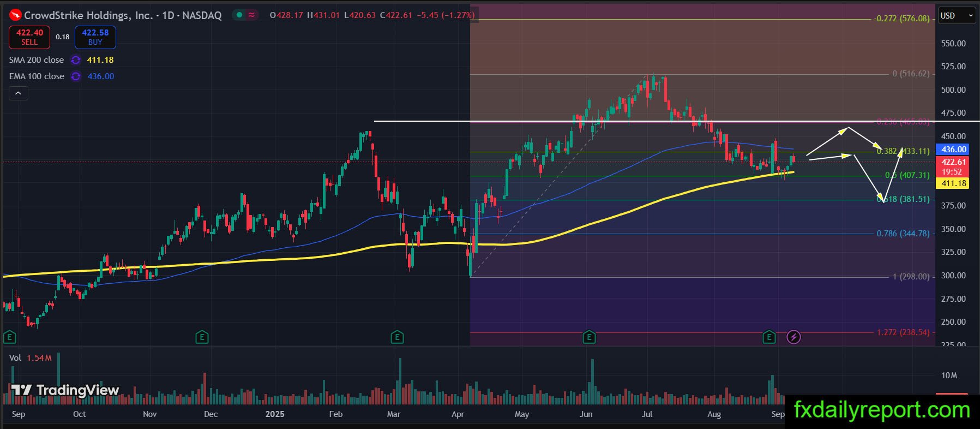The width and height of the screenshot is (980, 429).
Task: Click the green market-open status dot
Action: tap(239, 15)
